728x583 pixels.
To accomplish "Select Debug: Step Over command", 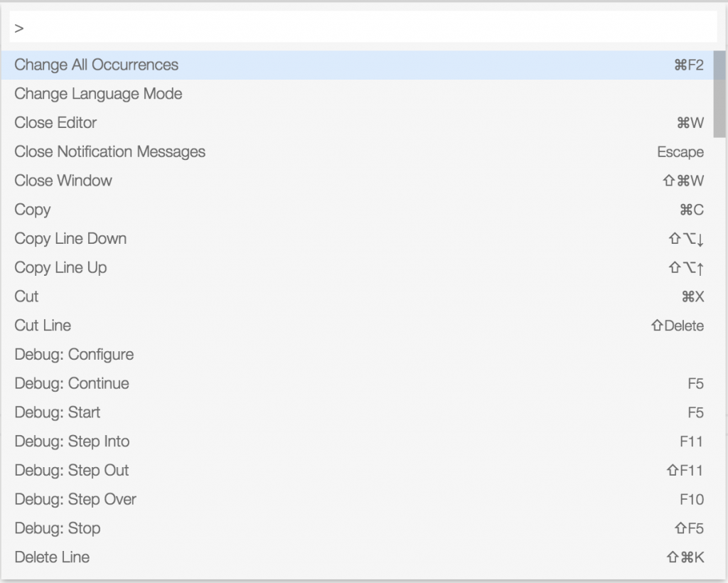I will [x=75, y=500].
